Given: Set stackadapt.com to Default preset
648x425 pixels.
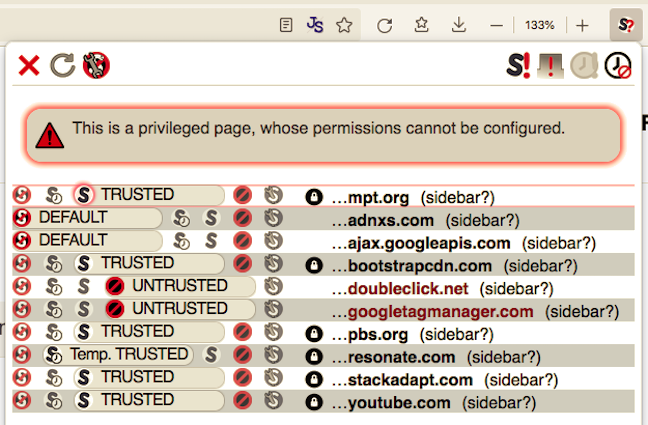Looking at the screenshot, I should pos(22,377).
